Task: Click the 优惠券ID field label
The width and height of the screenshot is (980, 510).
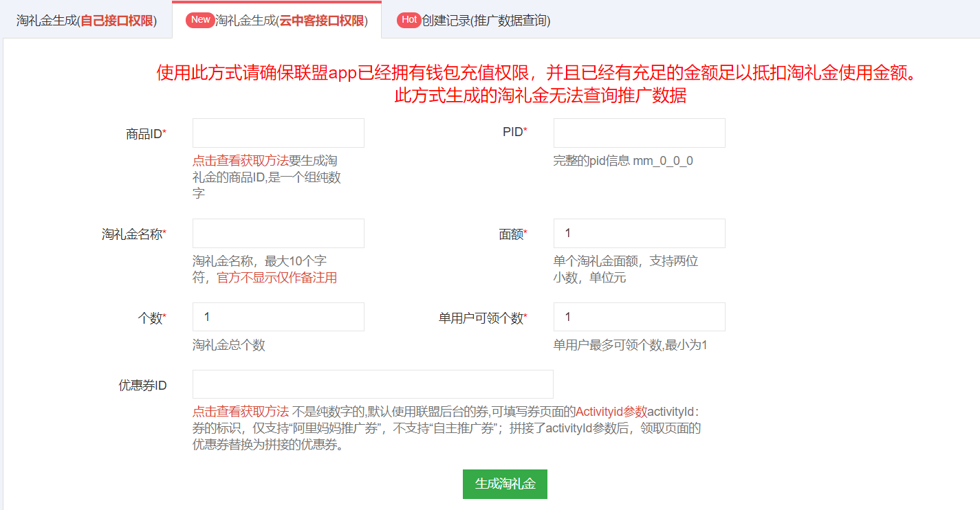Action: pyautogui.click(x=142, y=386)
